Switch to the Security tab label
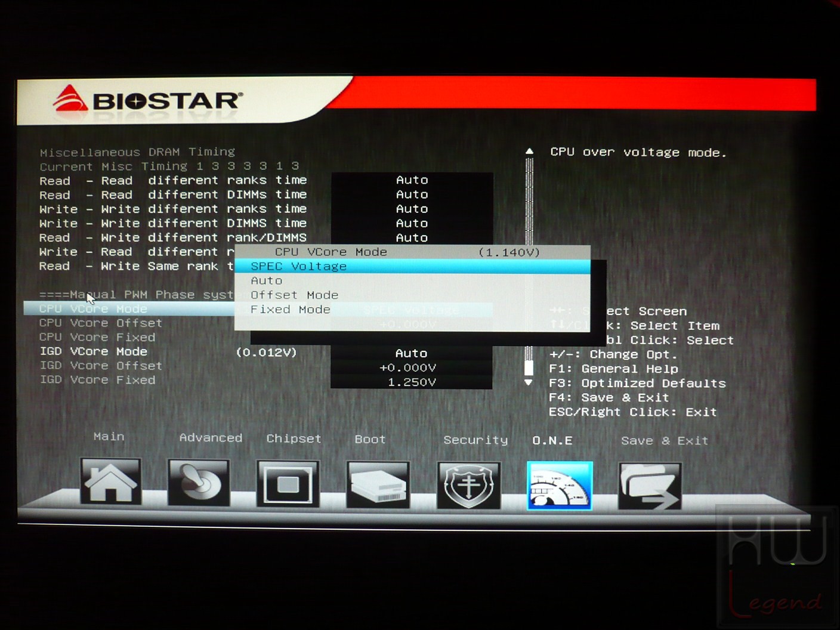840x630 pixels. (475, 440)
